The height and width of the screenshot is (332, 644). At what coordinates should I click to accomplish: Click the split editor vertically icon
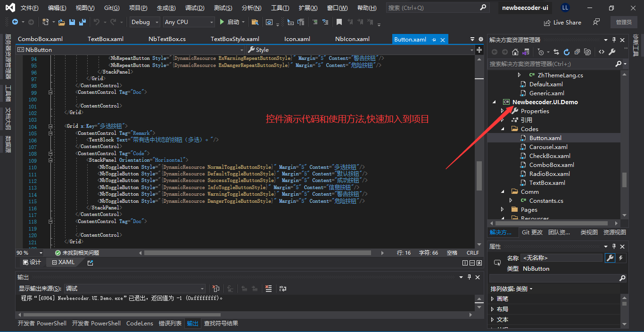[464, 263]
